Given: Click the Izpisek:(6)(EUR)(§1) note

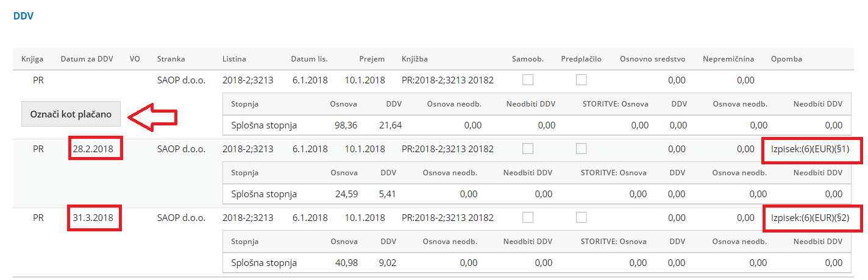Looking at the screenshot, I should (x=810, y=149).
